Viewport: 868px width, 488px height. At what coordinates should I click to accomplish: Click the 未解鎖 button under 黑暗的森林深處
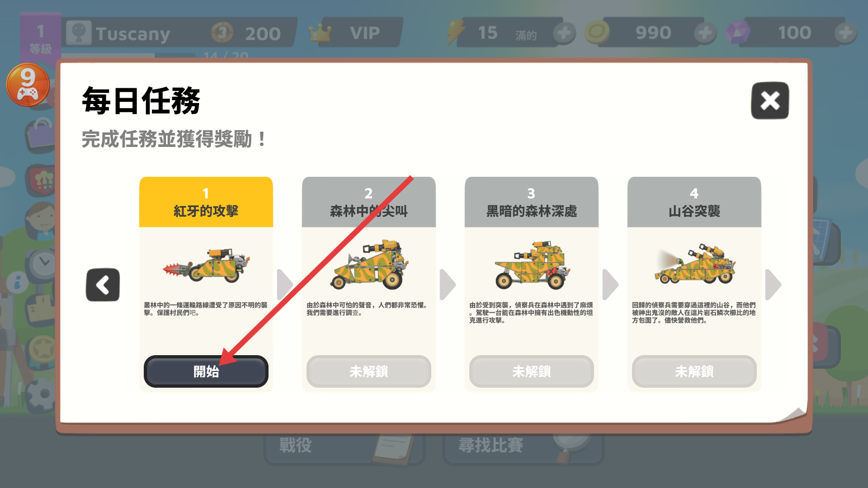(532, 371)
